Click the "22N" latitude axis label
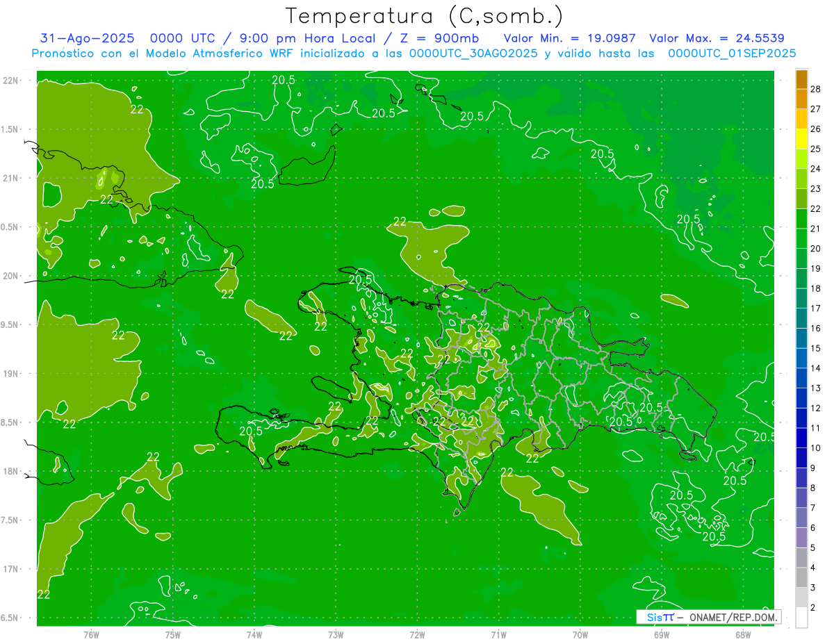Image resolution: width=834 pixels, height=644 pixels. click(x=10, y=81)
